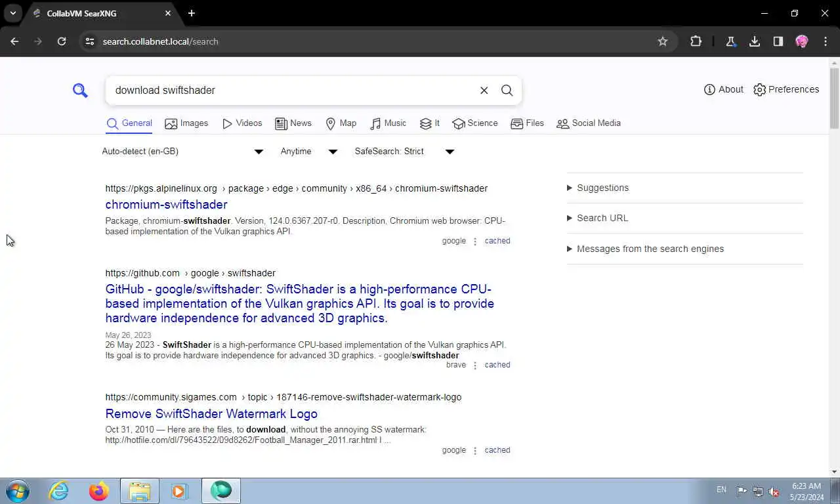Switch to the General tab
The width and height of the screenshot is (840, 504).
[129, 123]
